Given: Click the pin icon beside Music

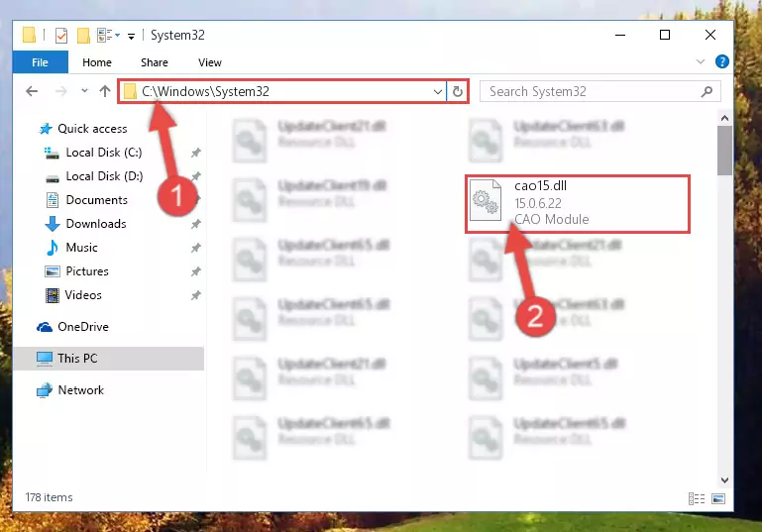Looking at the screenshot, I should point(196,248).
